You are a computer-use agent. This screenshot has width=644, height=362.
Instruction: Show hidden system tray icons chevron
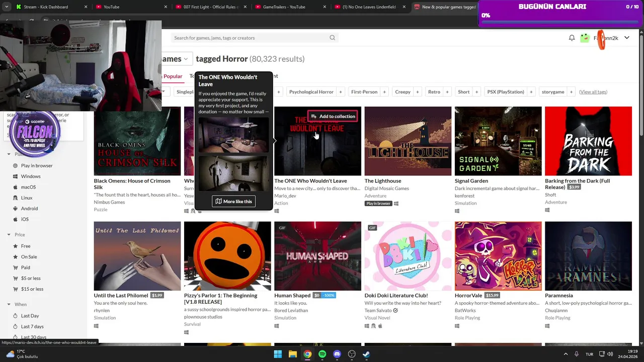(x=566, y=354)
